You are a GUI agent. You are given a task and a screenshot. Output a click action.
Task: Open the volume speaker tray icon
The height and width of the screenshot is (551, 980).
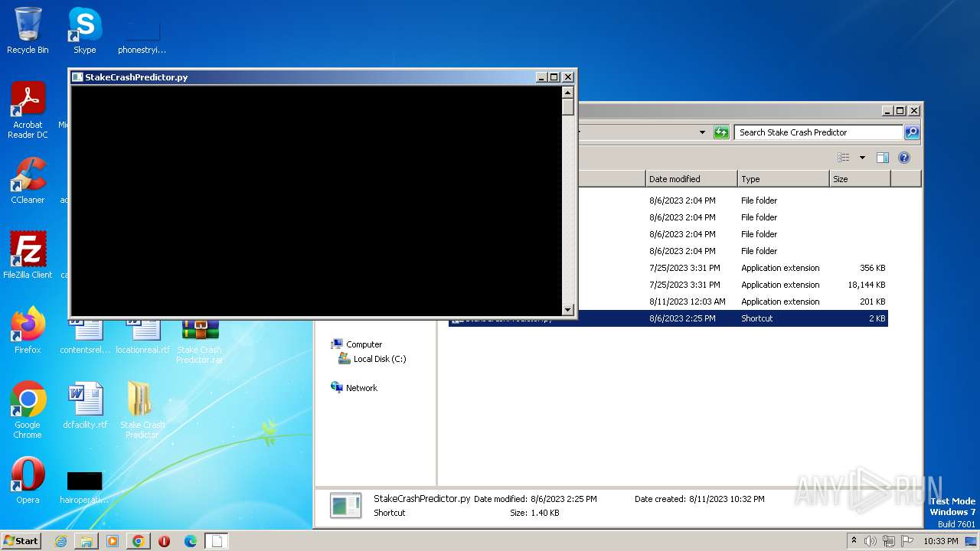point(871,541)
